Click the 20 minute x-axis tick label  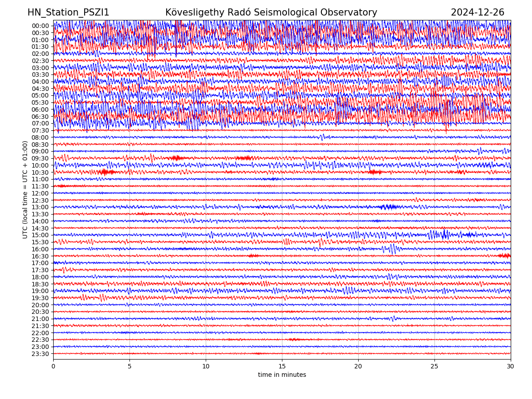(x=358, y=367)
